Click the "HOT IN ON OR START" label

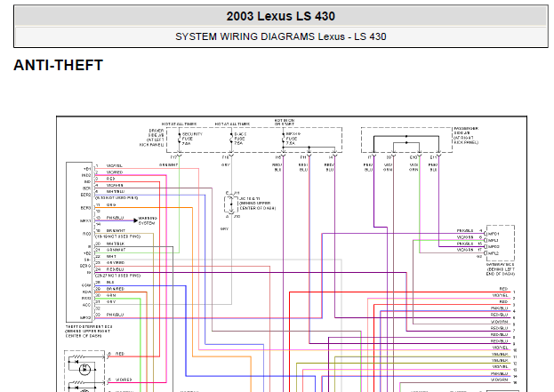coord(285,122)
